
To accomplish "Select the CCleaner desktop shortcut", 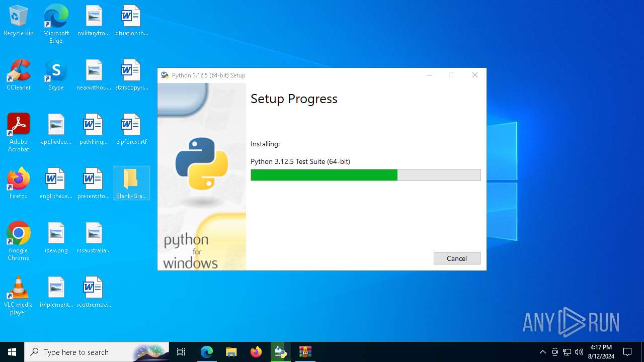I will (x=19, y=75).
